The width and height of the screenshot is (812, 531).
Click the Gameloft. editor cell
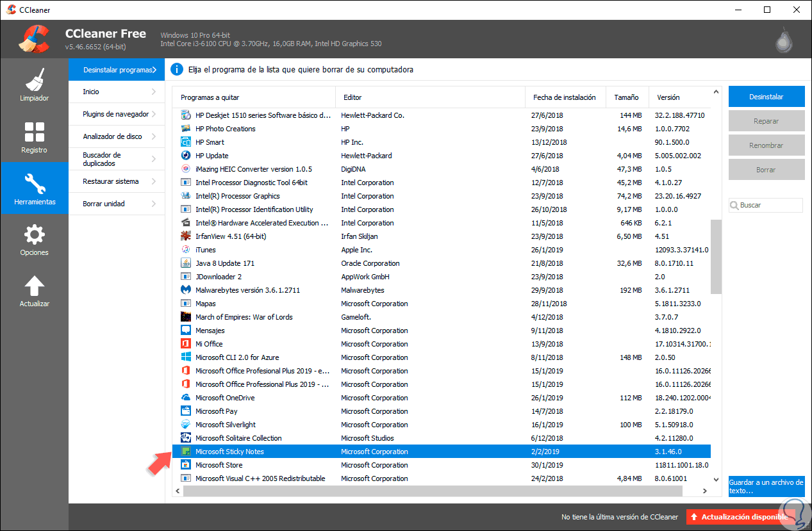point(356,317)
